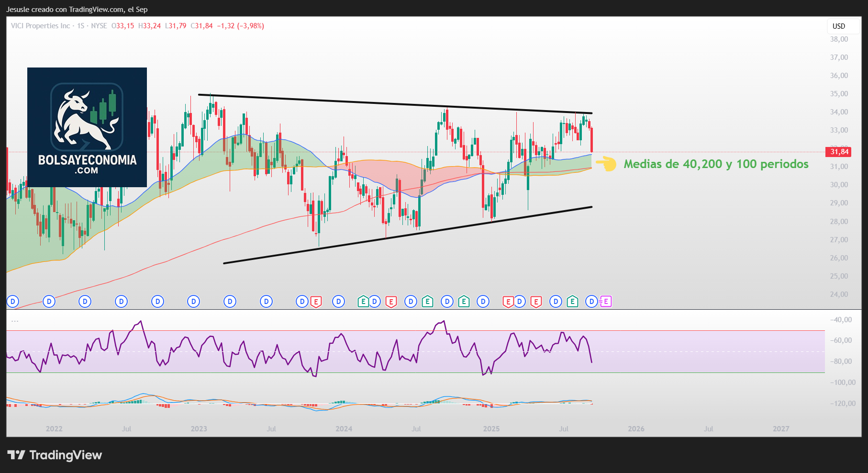
Task: Click the dividend marker above the 2022 label's left edge (December 2021)
Action: point(49,302)
